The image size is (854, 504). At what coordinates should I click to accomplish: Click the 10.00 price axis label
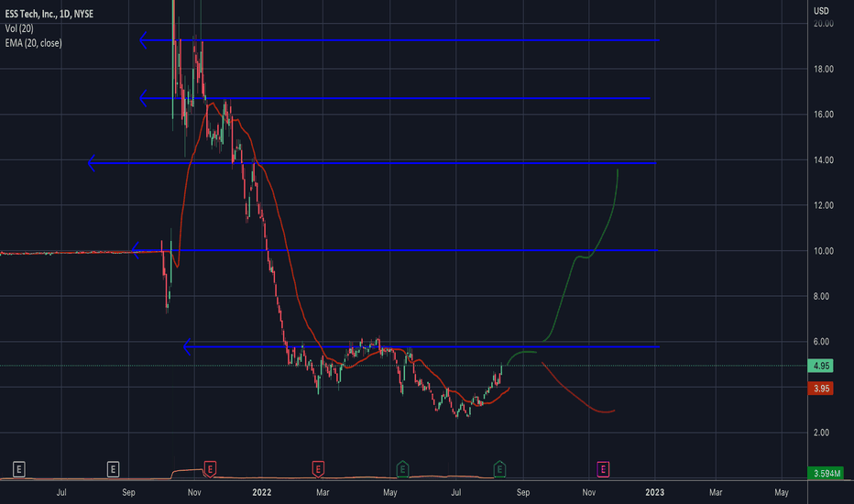pyautogui.click(x=823, y=251)
